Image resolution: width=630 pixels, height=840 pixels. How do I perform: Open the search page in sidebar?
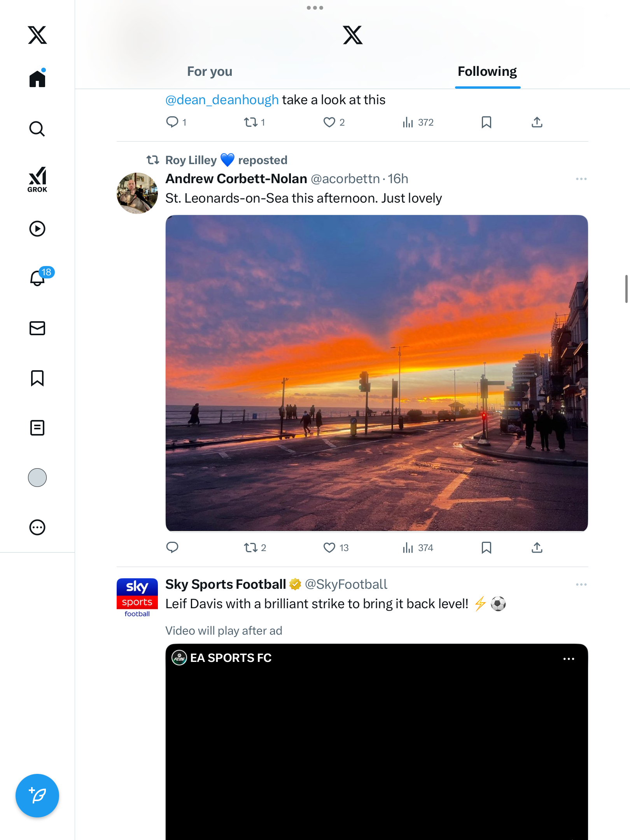pos(37,129)
